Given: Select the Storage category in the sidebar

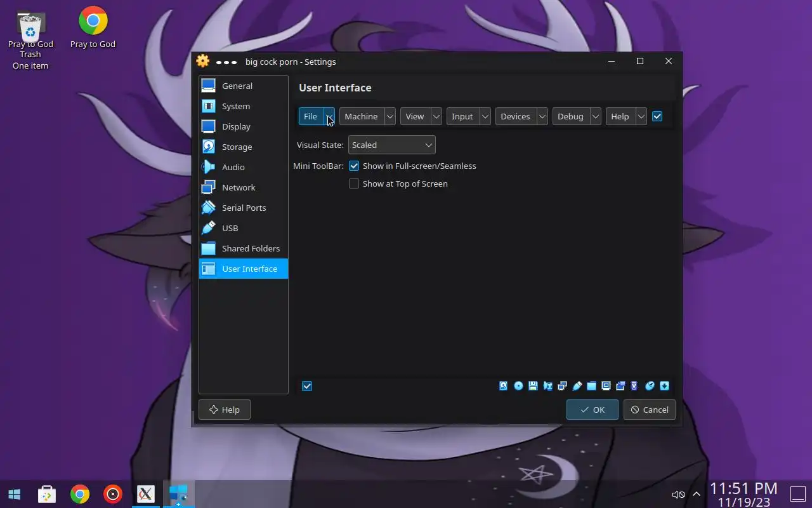Looking at the screenshot, I should pyautogui.click(x=244, y=147).
